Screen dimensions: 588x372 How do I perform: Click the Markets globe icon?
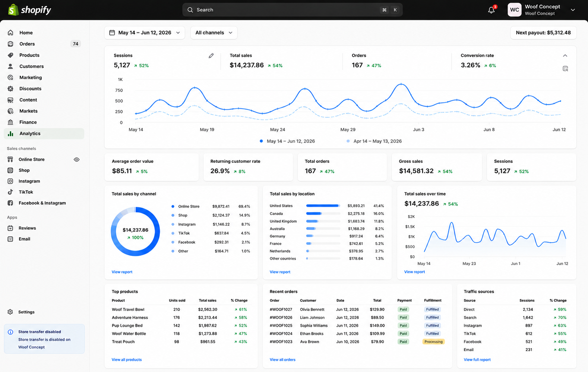tap(10, 111)
